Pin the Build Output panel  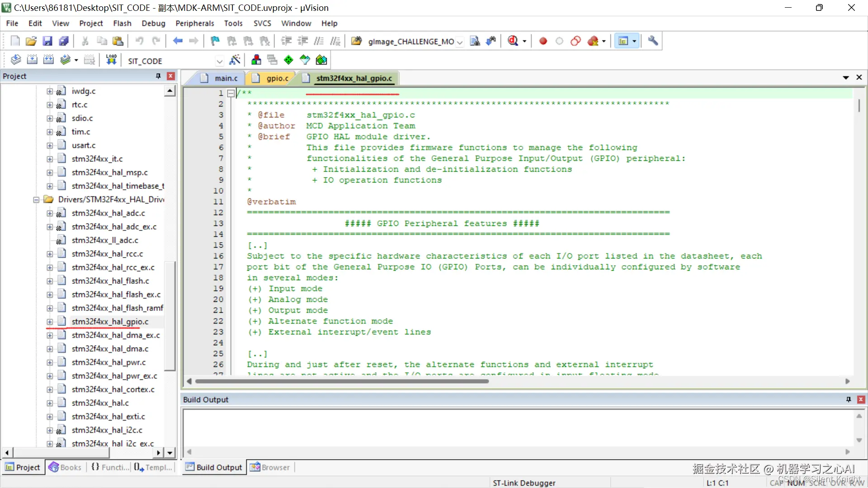coord(848,399)
